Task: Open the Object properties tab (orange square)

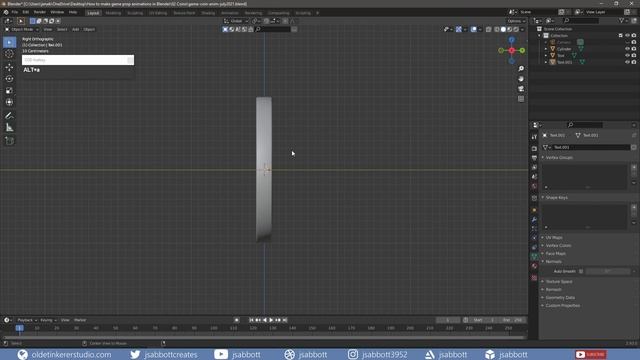Action: [534, 210]
